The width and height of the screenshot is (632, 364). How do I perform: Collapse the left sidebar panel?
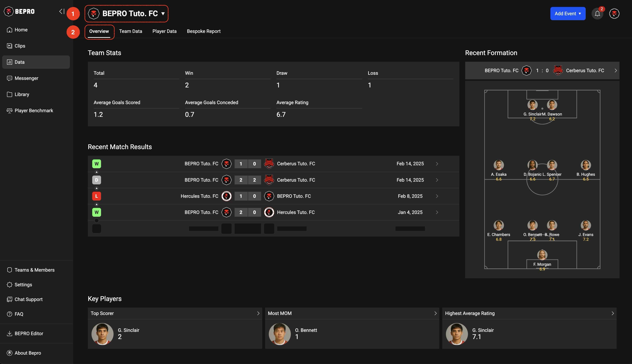pyautogui.click(x=62, y=12)
